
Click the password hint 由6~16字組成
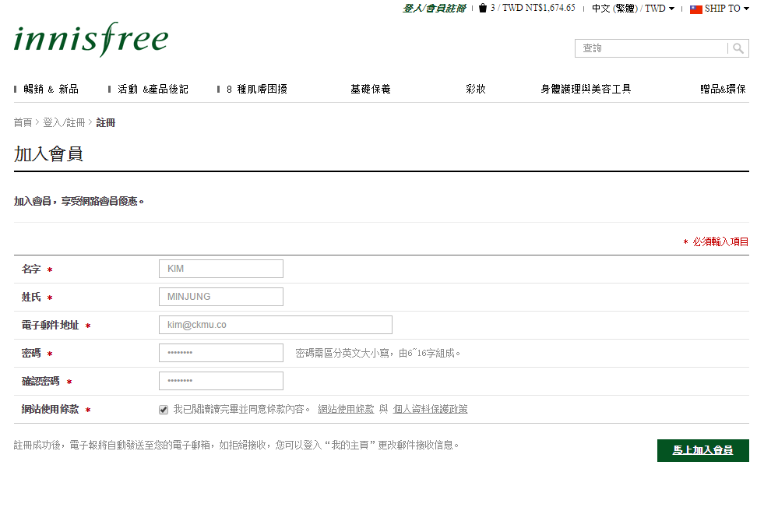tap(429, 353)
